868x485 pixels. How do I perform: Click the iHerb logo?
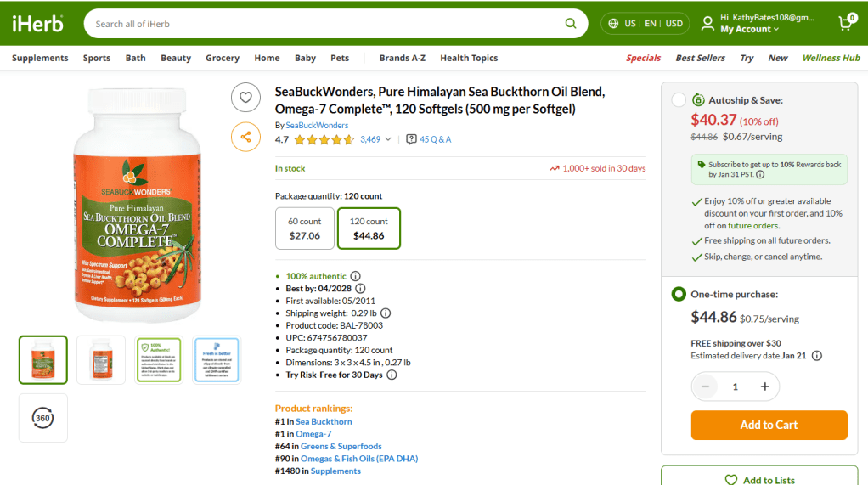click(37, 24)
